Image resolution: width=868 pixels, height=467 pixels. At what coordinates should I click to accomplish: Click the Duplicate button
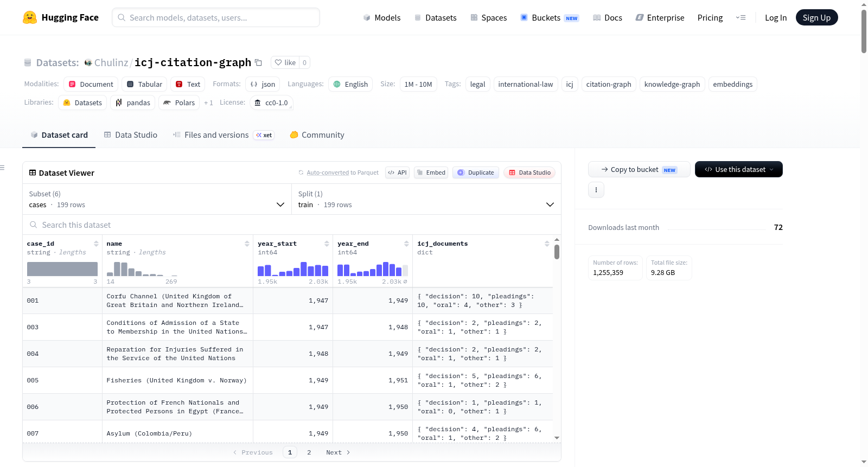click(476, 172)
